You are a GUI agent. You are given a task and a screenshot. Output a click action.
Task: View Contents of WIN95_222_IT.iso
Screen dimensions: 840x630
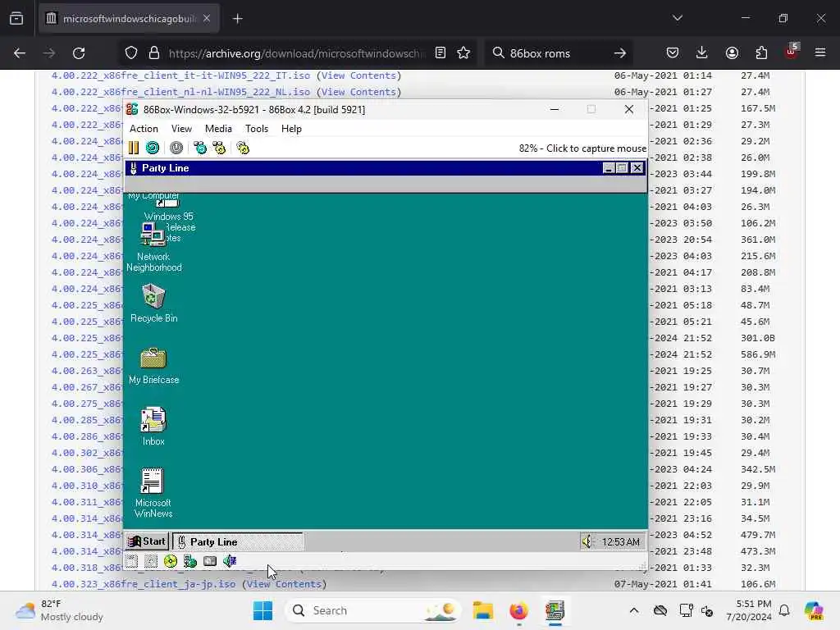(x=358, y=75)
